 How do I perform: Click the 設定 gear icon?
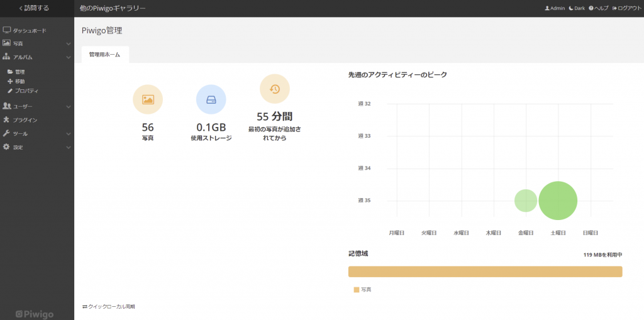click(6, 147)
